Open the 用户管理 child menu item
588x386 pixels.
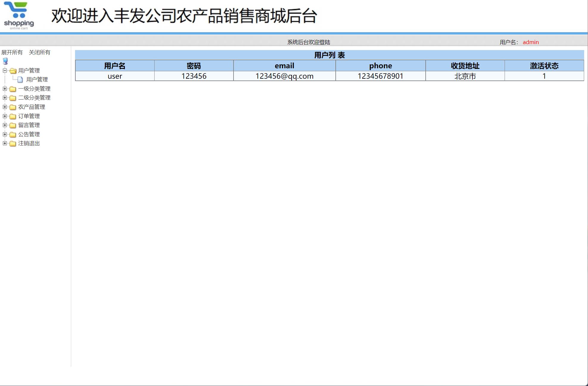[x=37, y=79]
